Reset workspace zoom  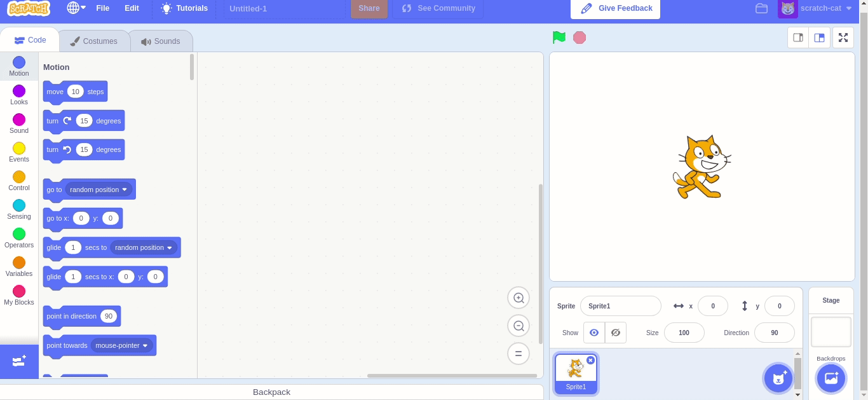(x=519, y=354)
